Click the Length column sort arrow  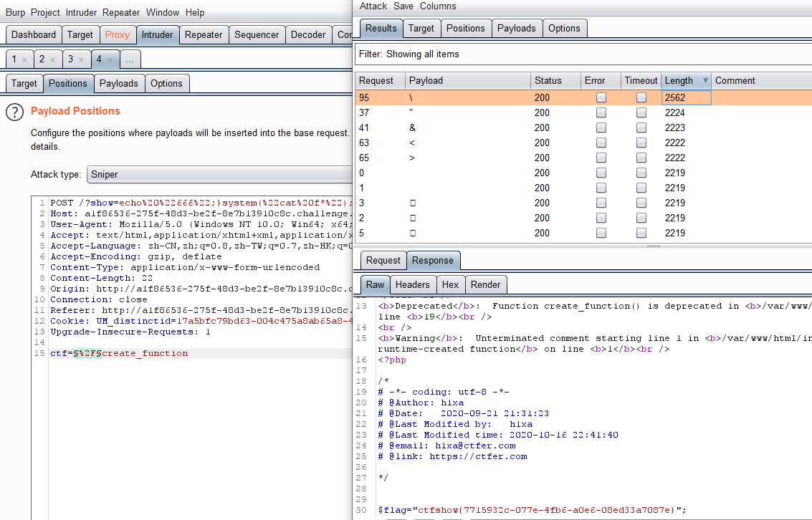(x=704, y=81)
